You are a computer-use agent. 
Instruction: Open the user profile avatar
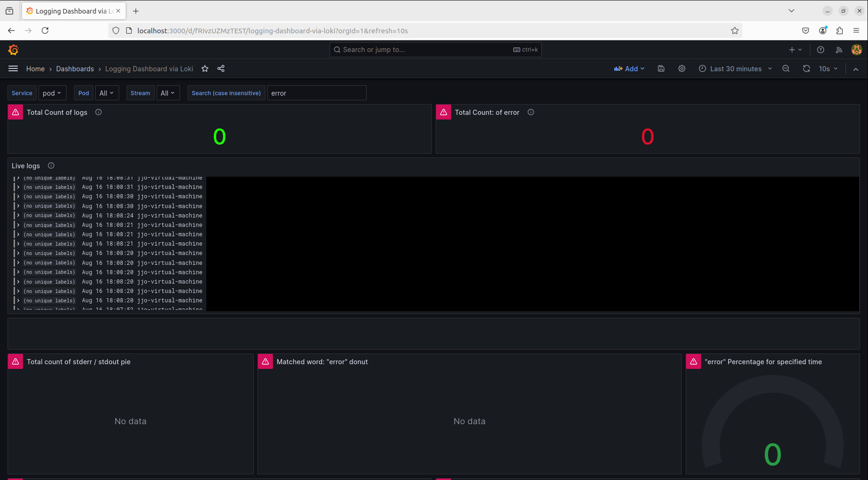(857, 50)
